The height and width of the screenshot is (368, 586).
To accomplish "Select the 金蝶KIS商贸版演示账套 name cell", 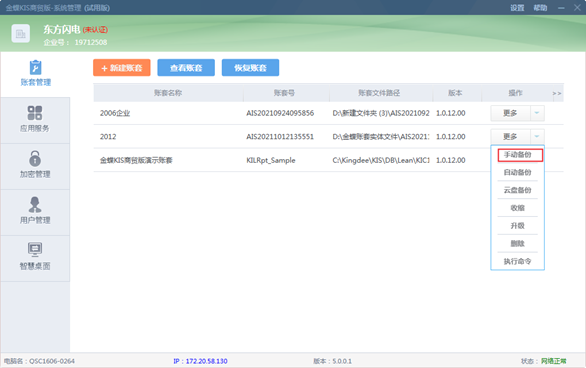I will (x=136, y=160).
